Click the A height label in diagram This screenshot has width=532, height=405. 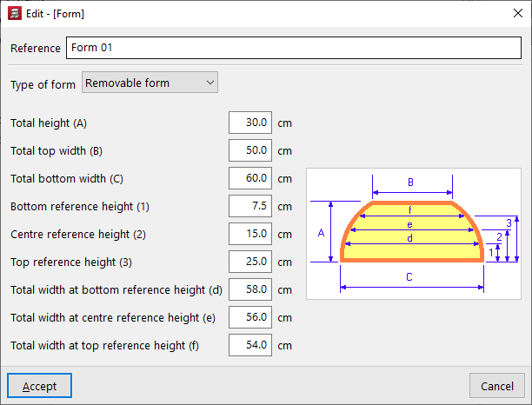tap(321, 233)
